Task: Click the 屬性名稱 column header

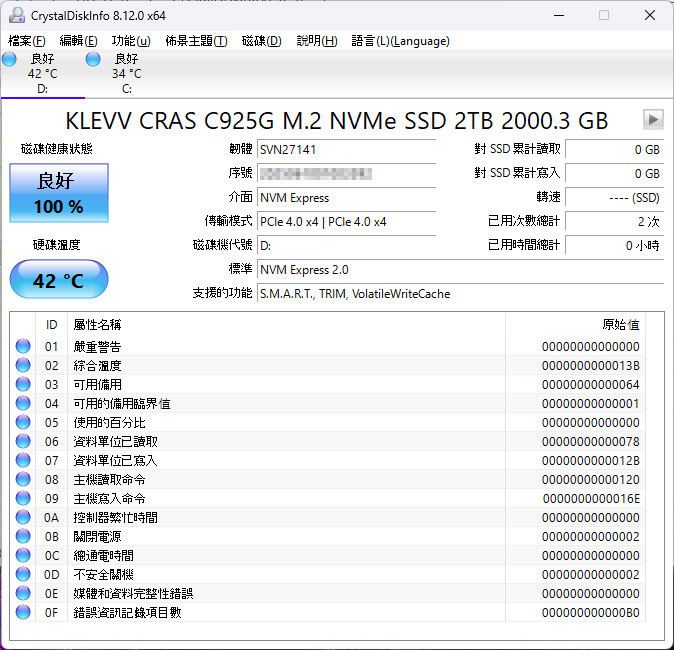Action: click(97, 324)
